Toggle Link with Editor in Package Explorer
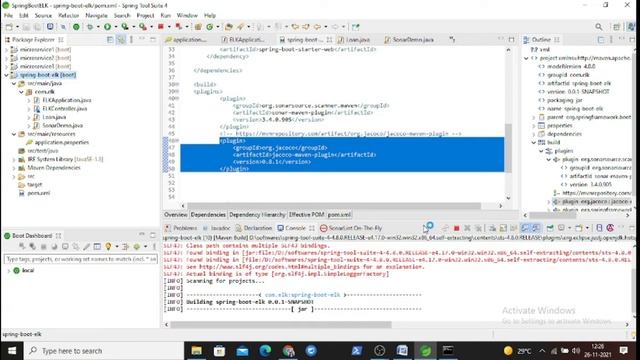The width and height of the screenshot is (640, 360). point(121,40)
